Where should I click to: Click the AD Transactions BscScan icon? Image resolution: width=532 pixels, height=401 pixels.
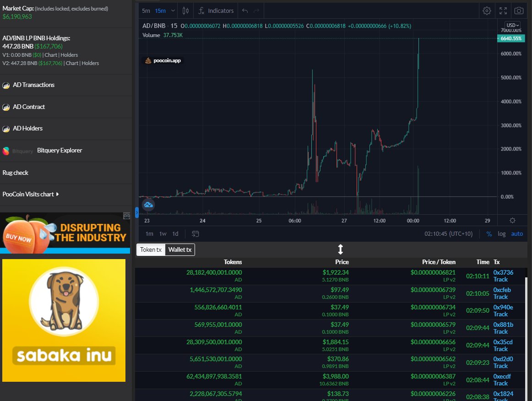pos(6,86)
